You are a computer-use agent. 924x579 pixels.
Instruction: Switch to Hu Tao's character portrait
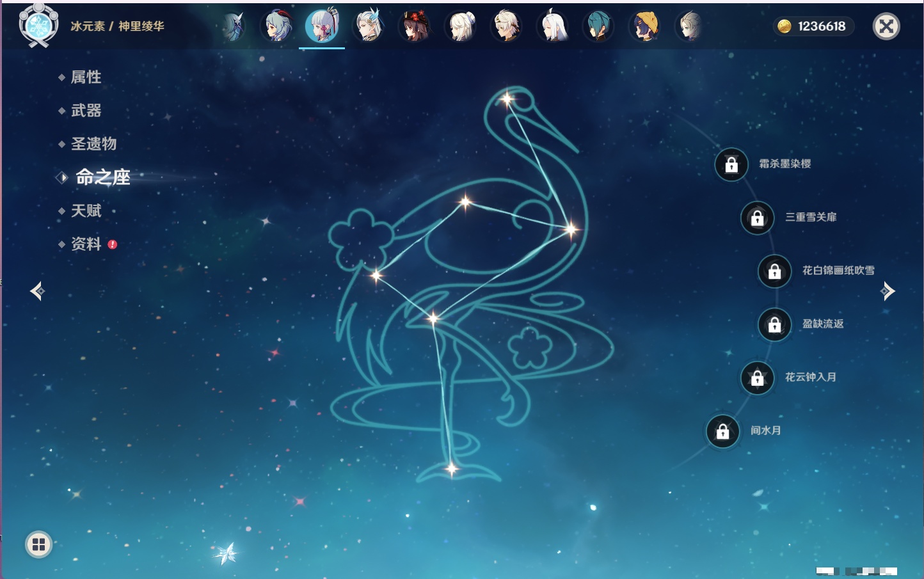415,26
